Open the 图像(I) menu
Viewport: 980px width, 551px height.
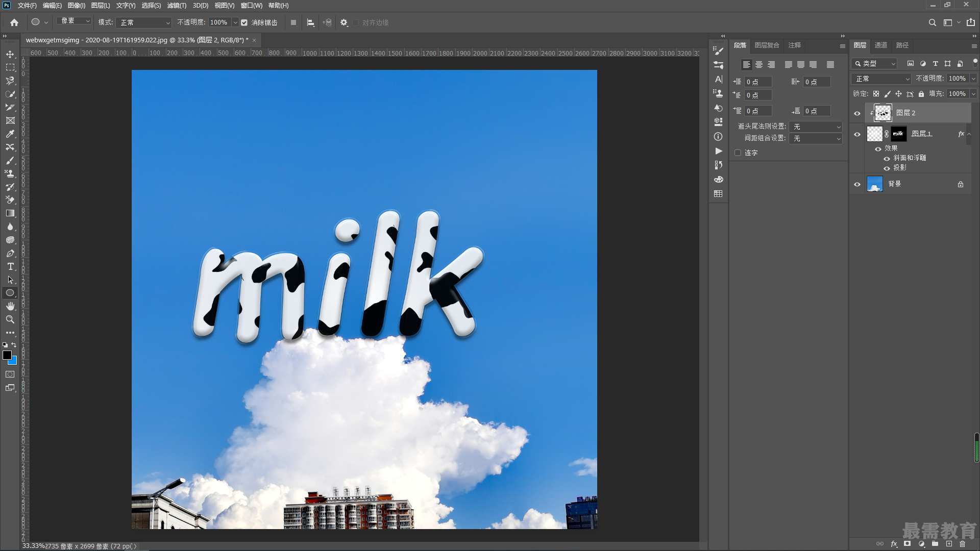click(x=77, y=6)
